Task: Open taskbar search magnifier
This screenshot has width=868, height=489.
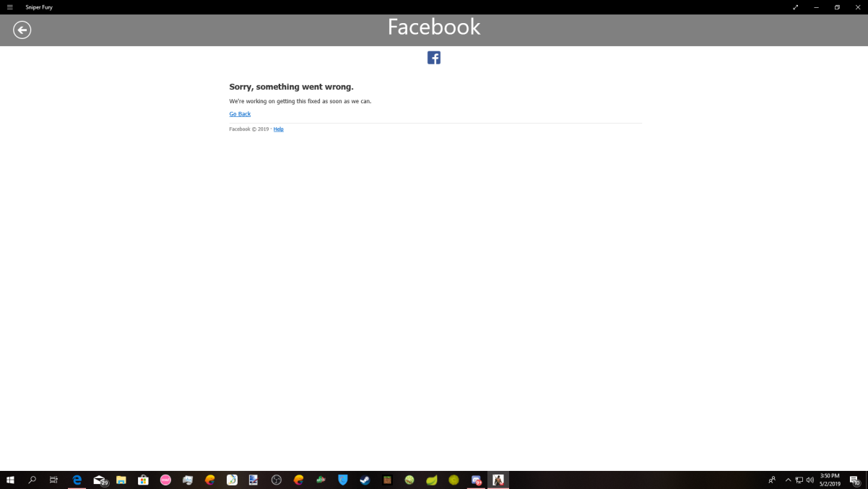Action: tap(32, 480)
